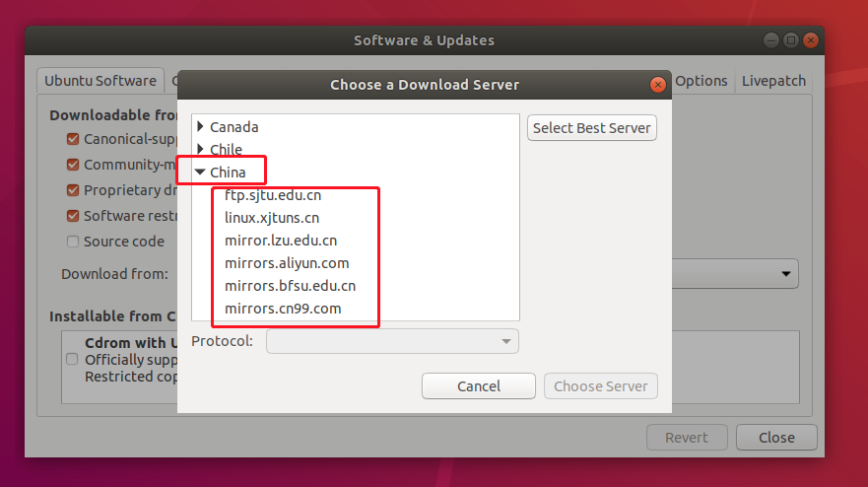This screenshot has width=868, height=487.
Task: Select mirrors.cn99.com server
Action: coord(283,309)
